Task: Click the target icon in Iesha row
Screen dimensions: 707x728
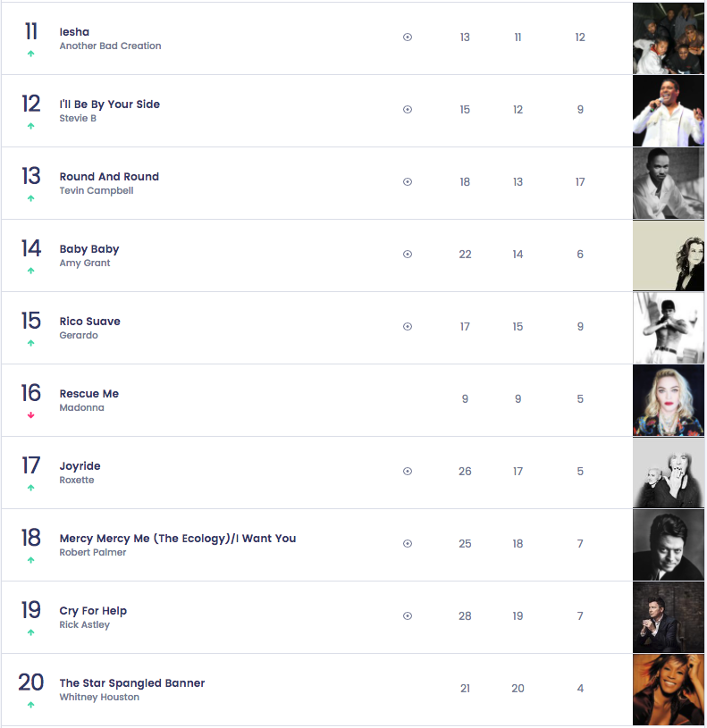Action: [408, 38]
